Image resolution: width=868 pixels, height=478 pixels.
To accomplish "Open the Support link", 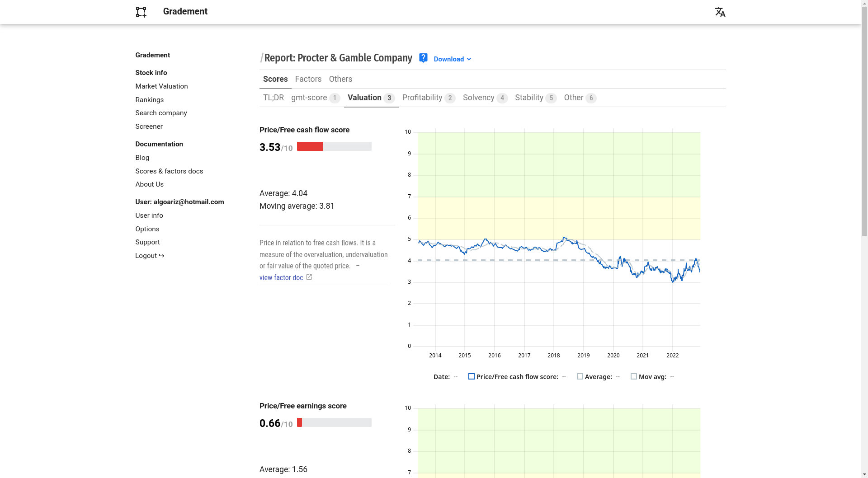I will (x=147, y=242).
